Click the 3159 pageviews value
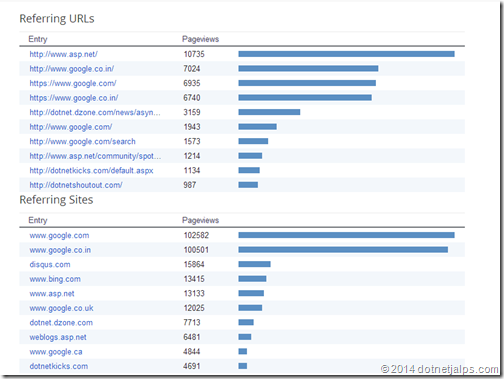Screen dimensions: 504x379 [192, 112]
